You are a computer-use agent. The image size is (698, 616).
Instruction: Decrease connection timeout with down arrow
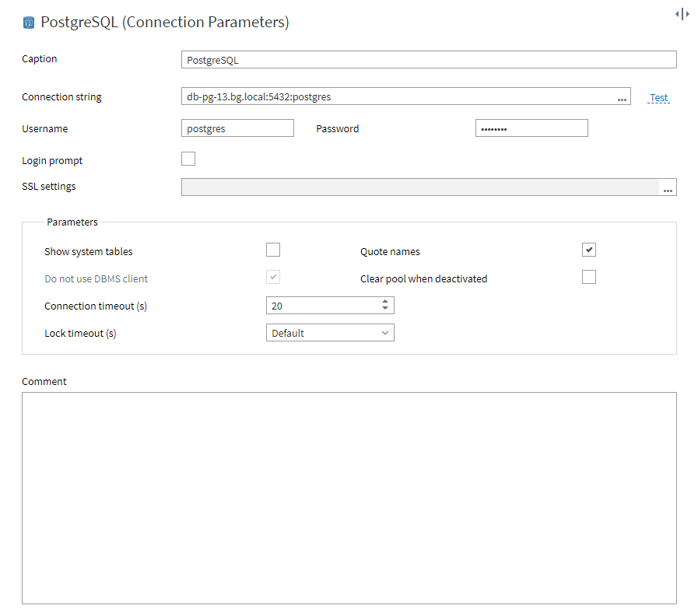coord(385,309)
